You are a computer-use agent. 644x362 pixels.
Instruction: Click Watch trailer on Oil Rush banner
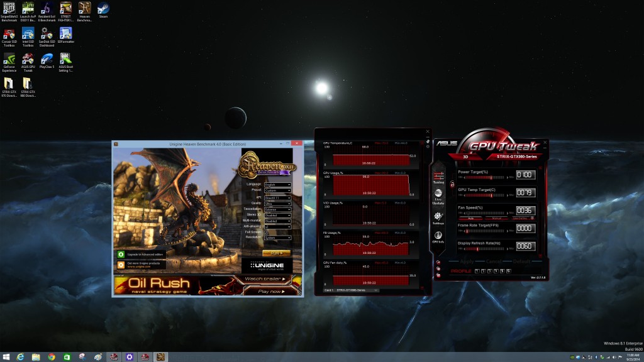click(265, 279)
